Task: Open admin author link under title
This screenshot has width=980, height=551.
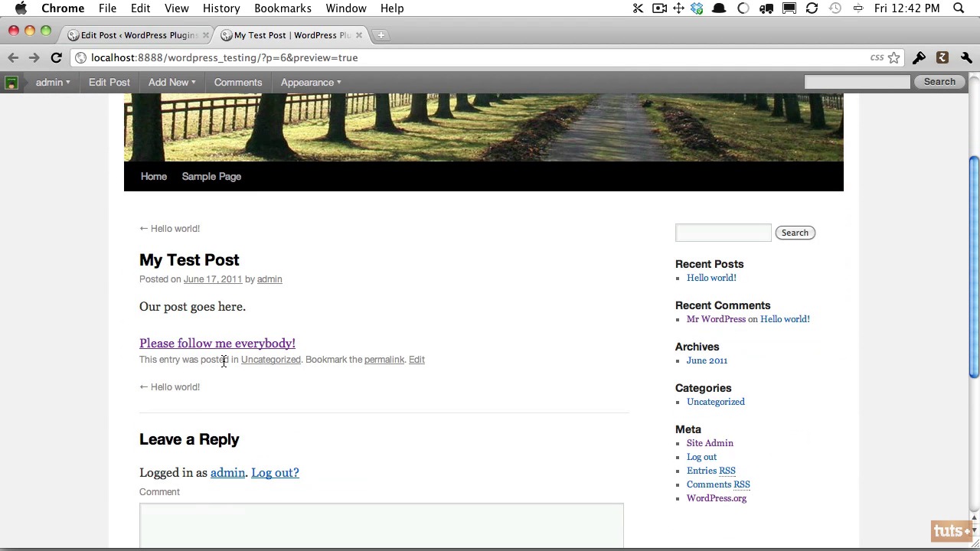Action: pos(269,279)
